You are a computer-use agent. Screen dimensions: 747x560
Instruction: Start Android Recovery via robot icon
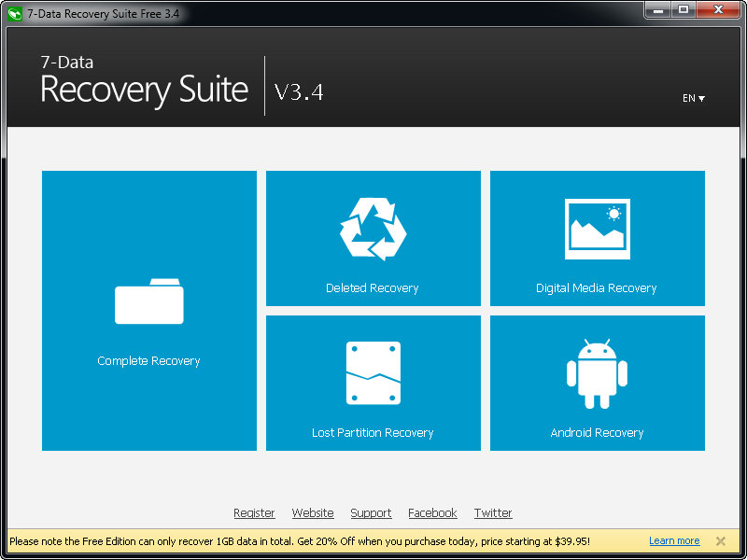click(597, 371)
